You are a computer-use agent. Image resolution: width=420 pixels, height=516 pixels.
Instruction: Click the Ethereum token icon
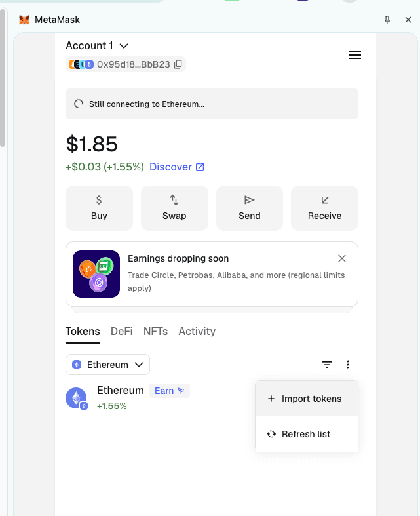click(x=76, y=398)
